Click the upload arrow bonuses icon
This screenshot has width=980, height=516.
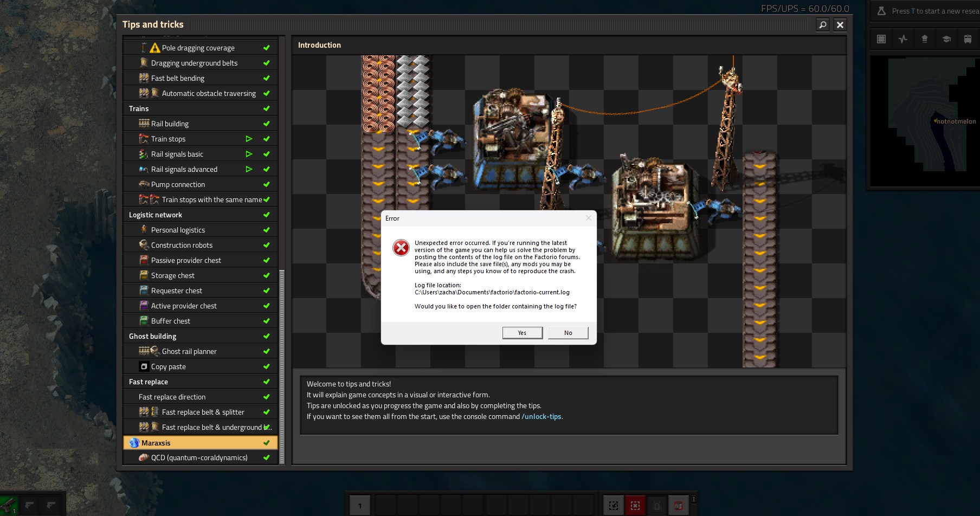pos(925,39)
